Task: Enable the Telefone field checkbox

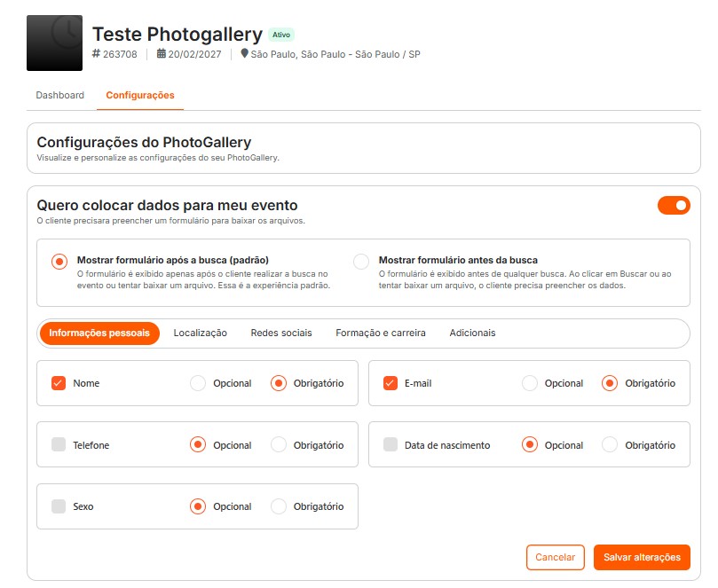Action: [x=59, y=445]
